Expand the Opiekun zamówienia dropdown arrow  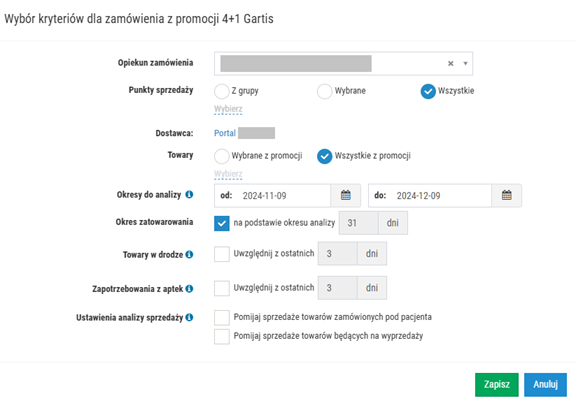click(x=465, y=64)
